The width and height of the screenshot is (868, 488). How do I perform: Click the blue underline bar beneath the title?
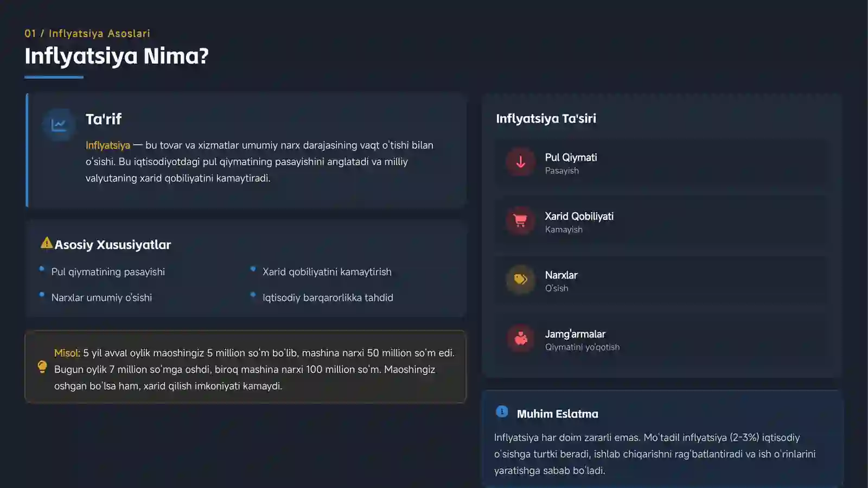(x=54, y=78)
